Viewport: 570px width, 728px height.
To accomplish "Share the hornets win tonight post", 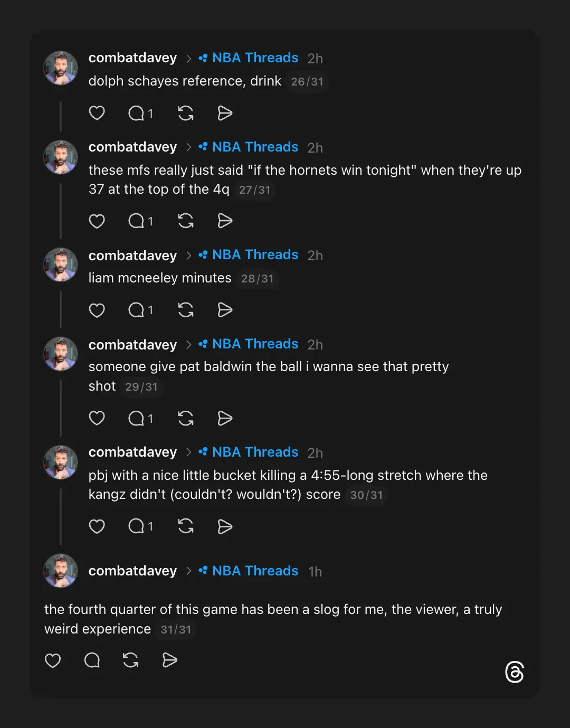I will pyautogui.click(x=225, y=221).
